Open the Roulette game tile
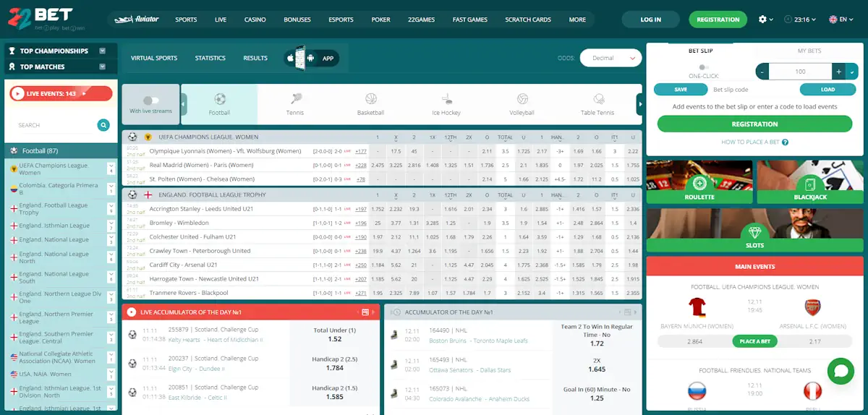The image size is (868, 415). [699, 182]
